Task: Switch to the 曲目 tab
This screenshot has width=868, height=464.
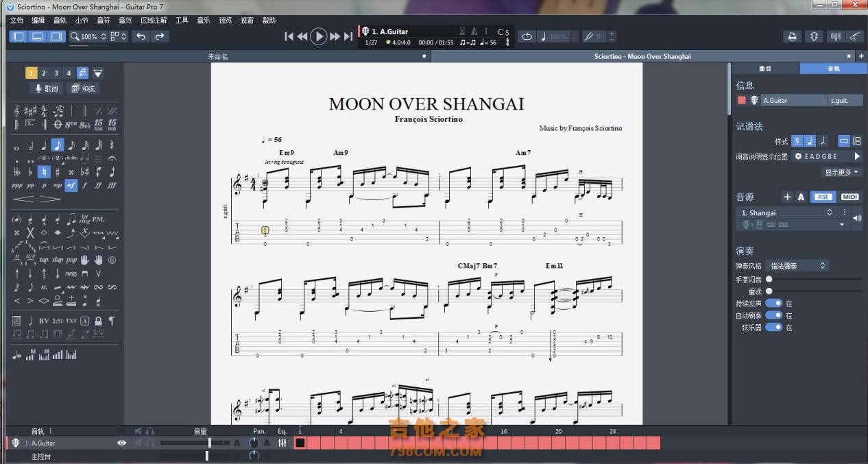Action: (x=765, y=69)
